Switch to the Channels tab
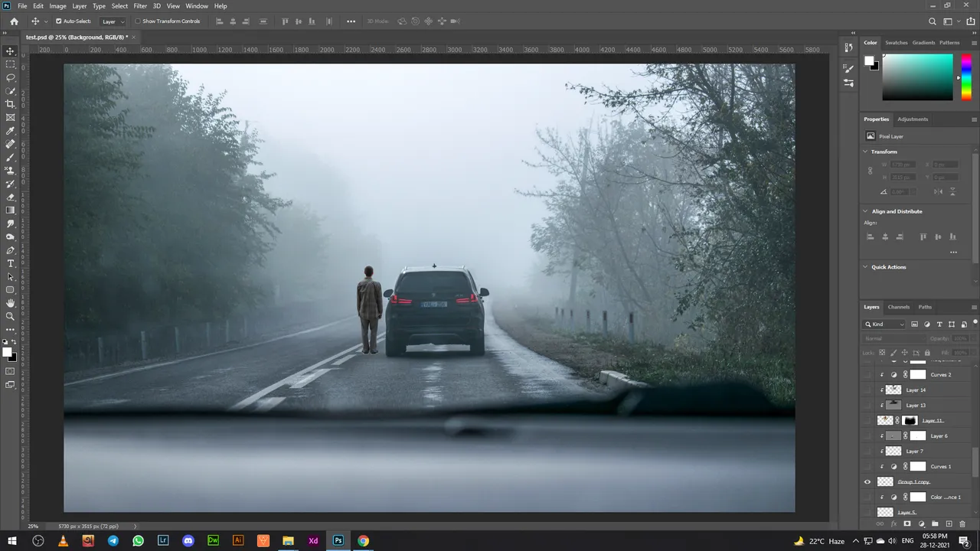Screen dimensions: 980x551 coord(899,307)
